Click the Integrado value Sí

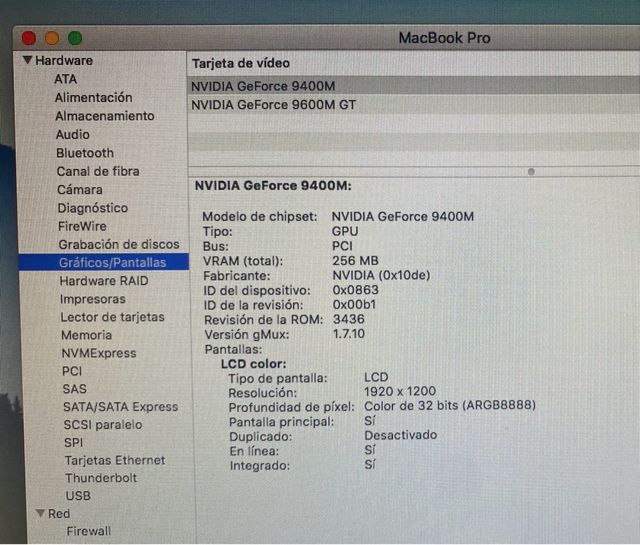(x=370, y=464)
